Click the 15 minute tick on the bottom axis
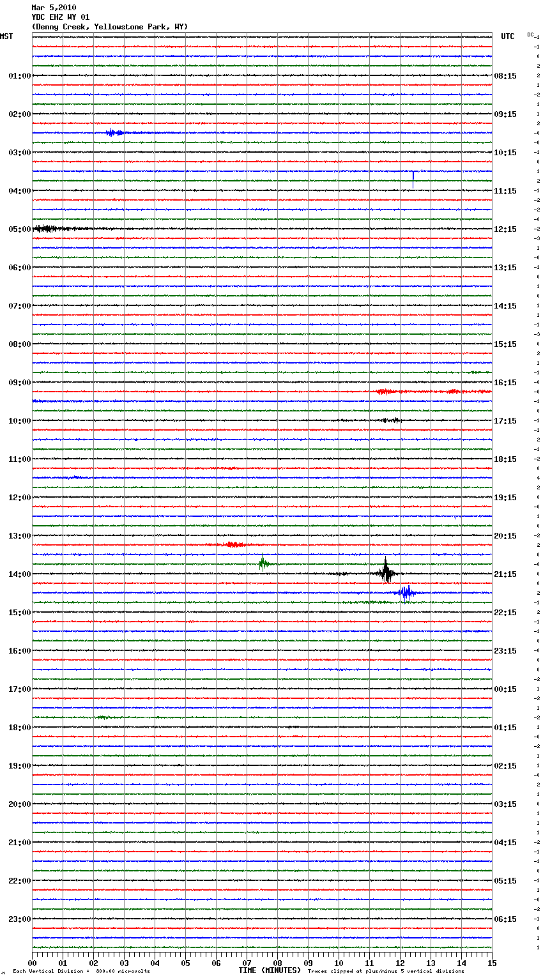 pos(491,963)
